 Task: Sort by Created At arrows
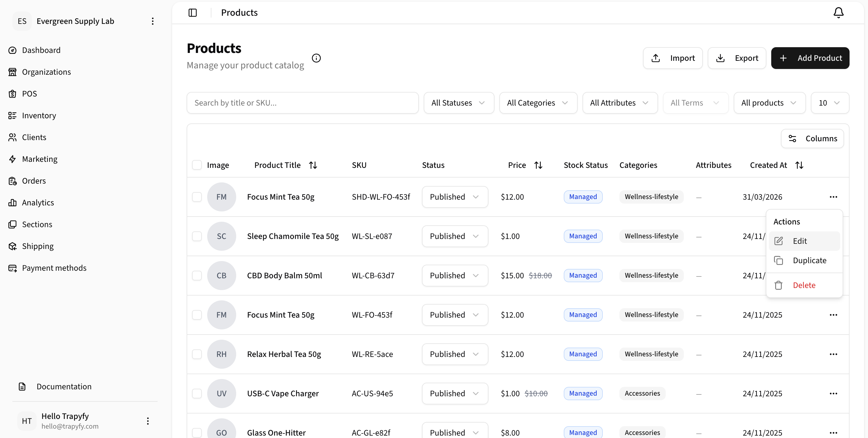[x=799, y=165]
